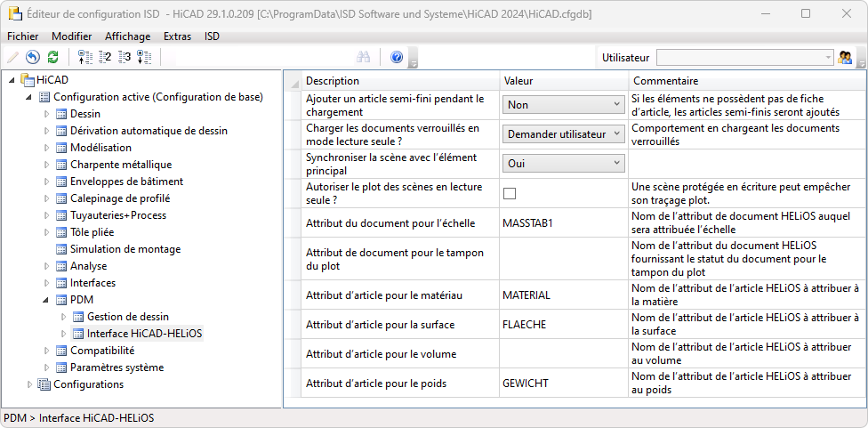
Task: Open the Ajouter un article semi-fini dropdown
Action: 564,105
